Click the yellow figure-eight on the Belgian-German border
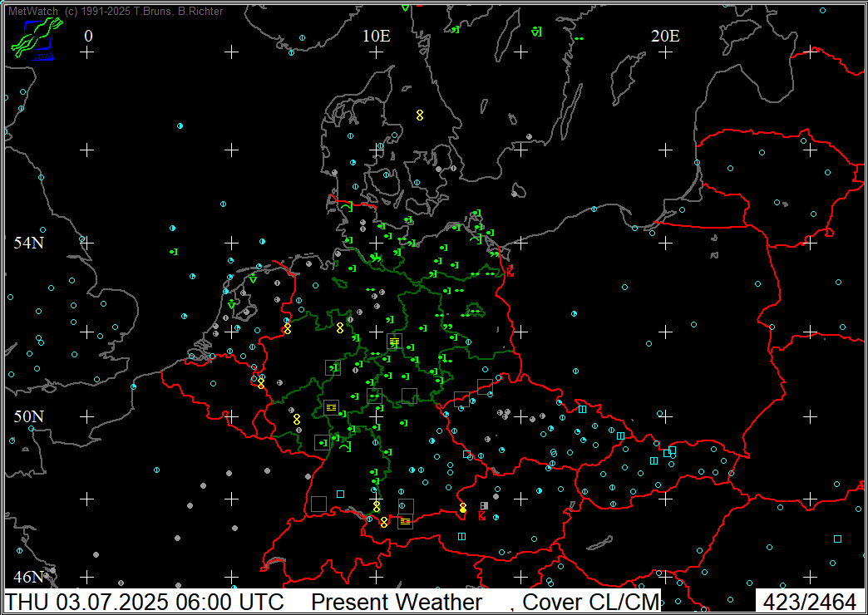 pyautogui.click(x=261, y=383)
